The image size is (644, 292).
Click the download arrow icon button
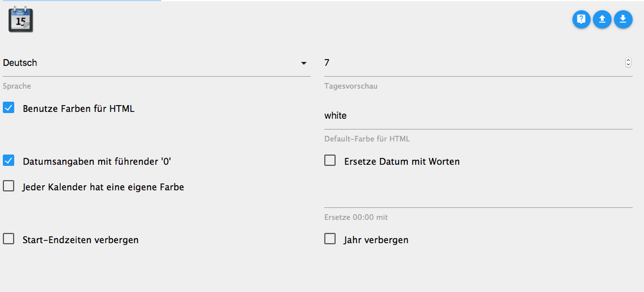[x=623, y=20]
